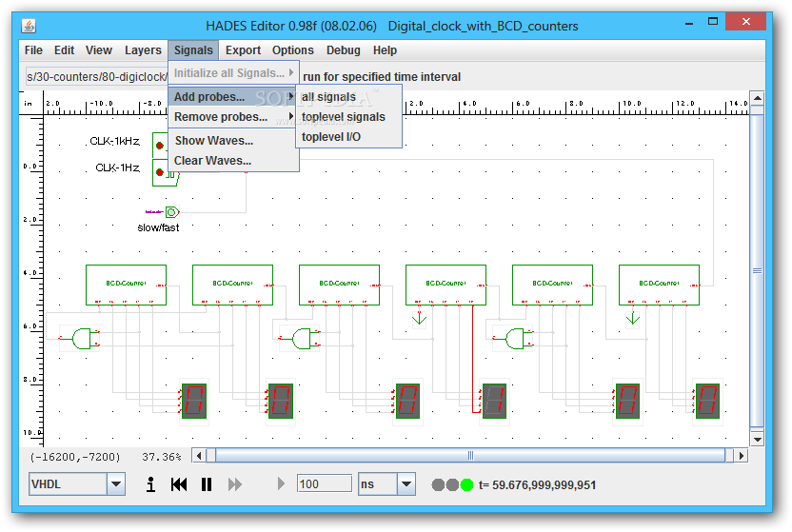Click the green simulation status light
Screen dimensions: 792x532
(466, 485)
